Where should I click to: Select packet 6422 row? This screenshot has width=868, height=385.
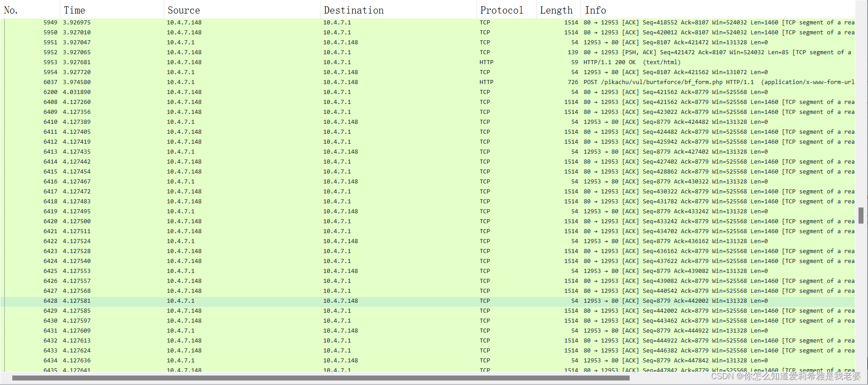pyautogui.click(x=427, y=241)
